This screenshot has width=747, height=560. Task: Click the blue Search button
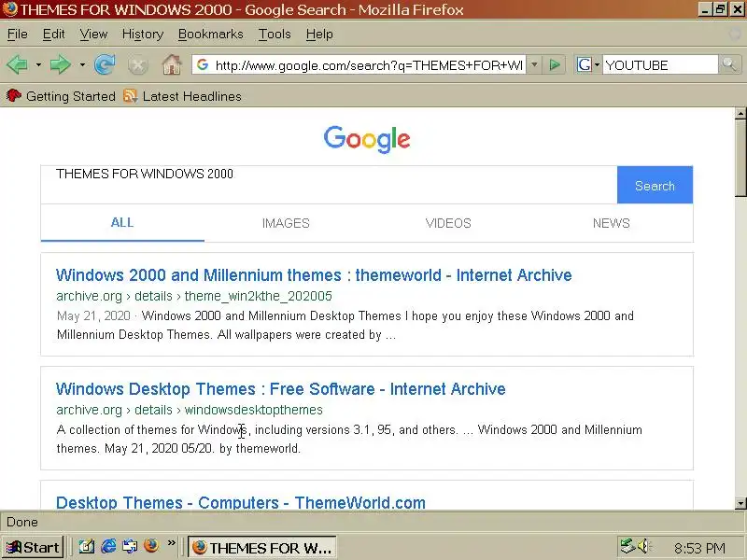(x=655, y=185)
